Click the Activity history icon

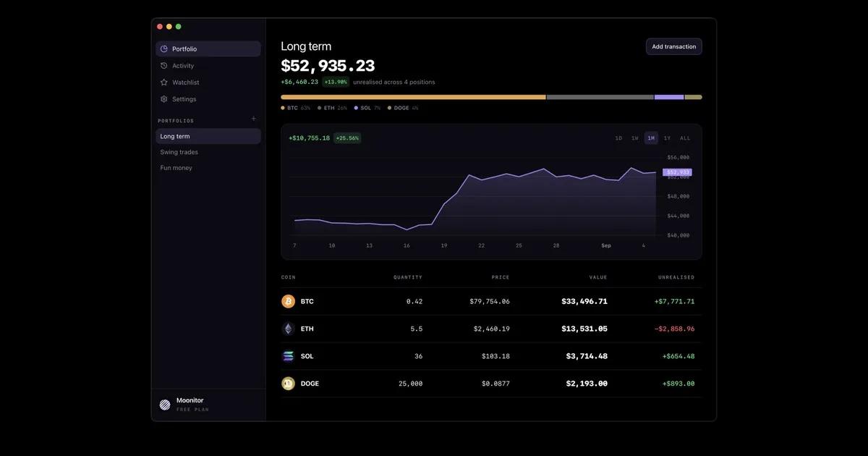pos(164,66)
